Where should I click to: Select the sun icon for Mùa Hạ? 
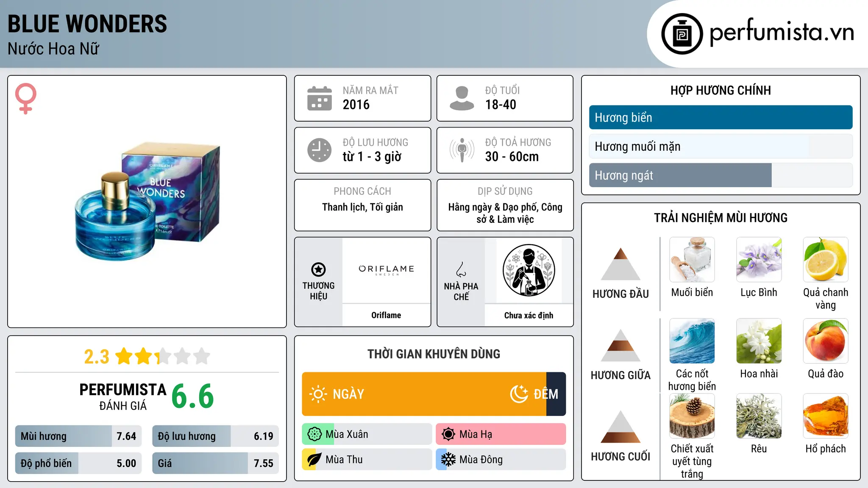[448, 434]
